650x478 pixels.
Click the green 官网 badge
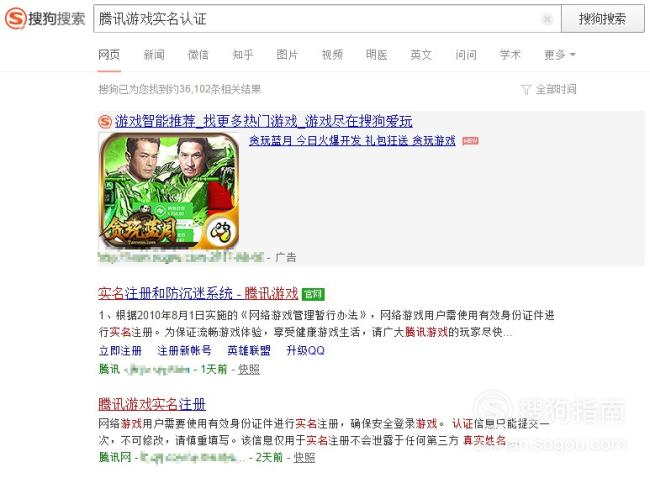[x=313, y=294]
